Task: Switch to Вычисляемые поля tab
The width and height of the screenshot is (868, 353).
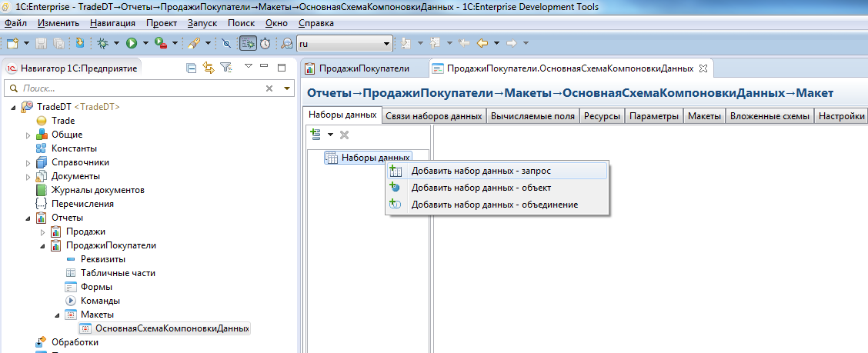Action: (533, 116)
